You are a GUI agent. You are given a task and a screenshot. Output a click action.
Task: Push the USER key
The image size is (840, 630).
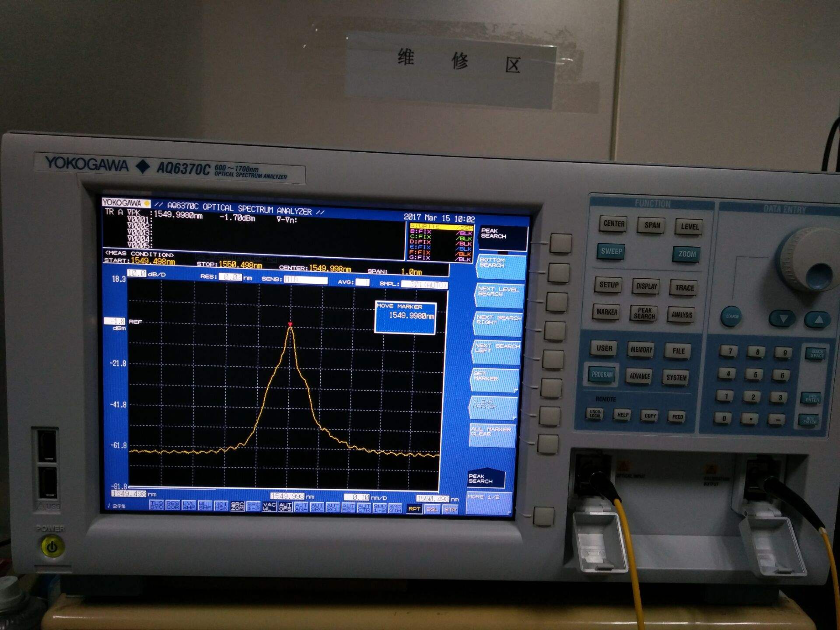coord(604,349)
